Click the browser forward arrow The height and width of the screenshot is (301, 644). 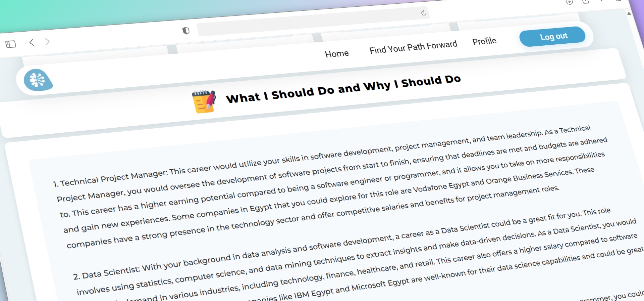tap(47, 41)
